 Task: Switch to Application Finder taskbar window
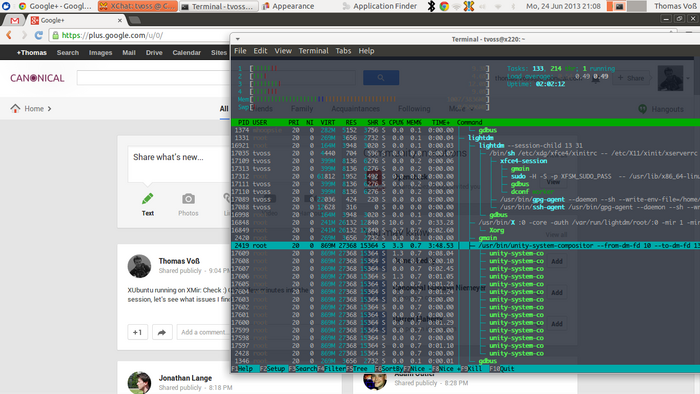point(379,6)
